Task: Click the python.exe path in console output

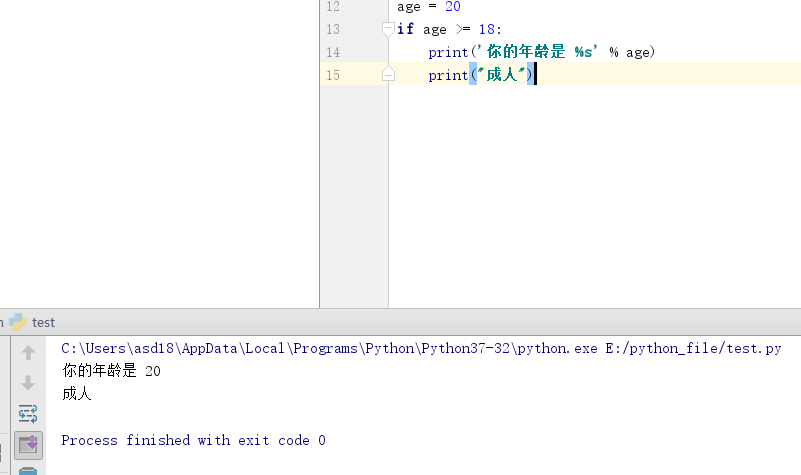Action: point(329,348)
